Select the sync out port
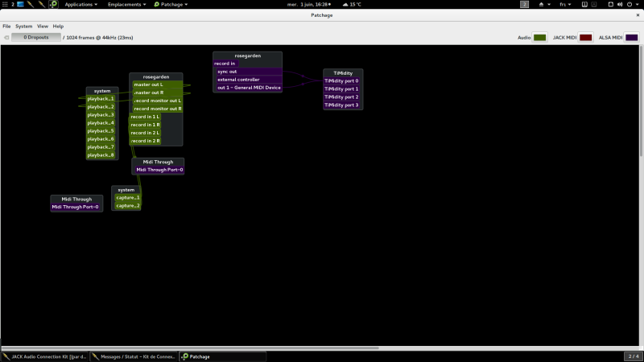Image resolution: width=644 pixels, height=362 pixels. coord(249,72)
